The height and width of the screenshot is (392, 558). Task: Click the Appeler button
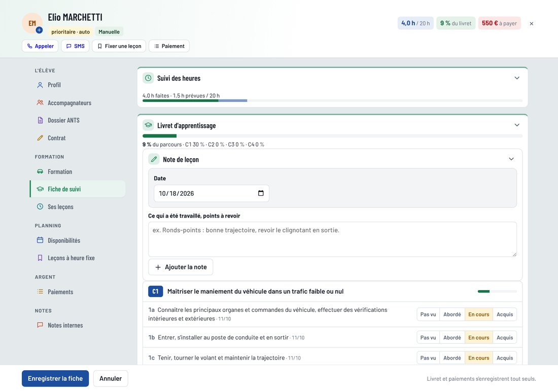pos(40,46)
